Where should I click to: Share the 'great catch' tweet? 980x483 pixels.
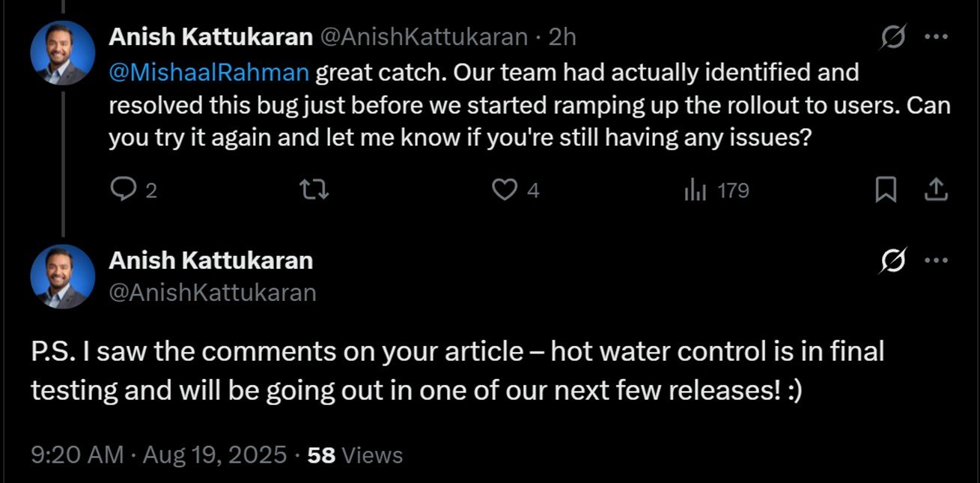[935, 192]
